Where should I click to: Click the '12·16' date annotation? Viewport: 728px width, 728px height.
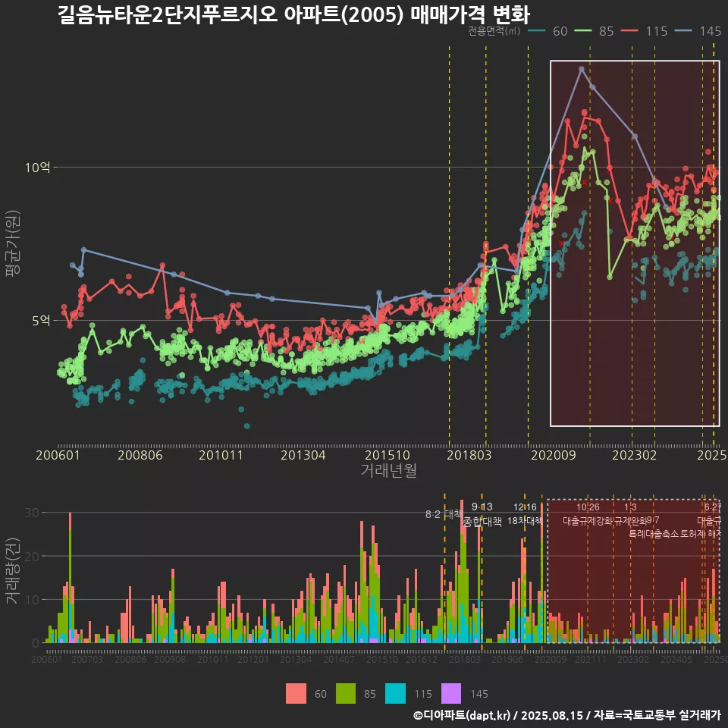pyautogui.click(x=525, y=507)
